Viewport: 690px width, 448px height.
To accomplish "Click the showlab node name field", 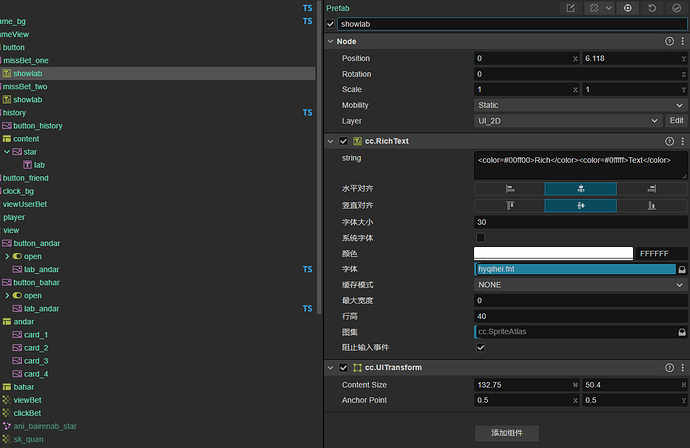I will click(x=512, y=24).
